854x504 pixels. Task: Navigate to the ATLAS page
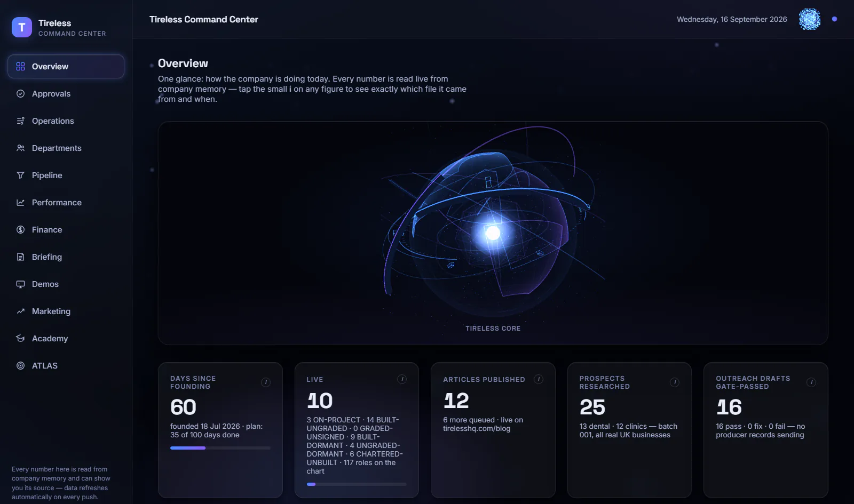66,366
